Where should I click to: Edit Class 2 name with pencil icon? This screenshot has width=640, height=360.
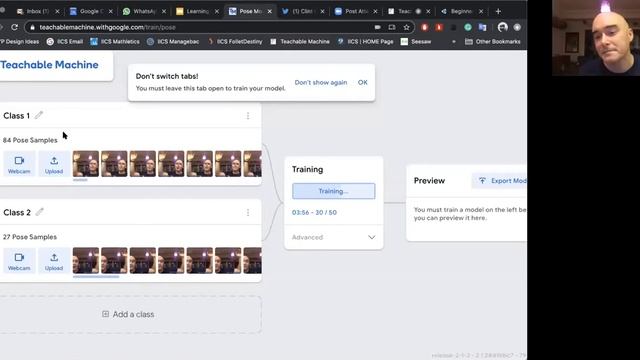tap(40, 212)
